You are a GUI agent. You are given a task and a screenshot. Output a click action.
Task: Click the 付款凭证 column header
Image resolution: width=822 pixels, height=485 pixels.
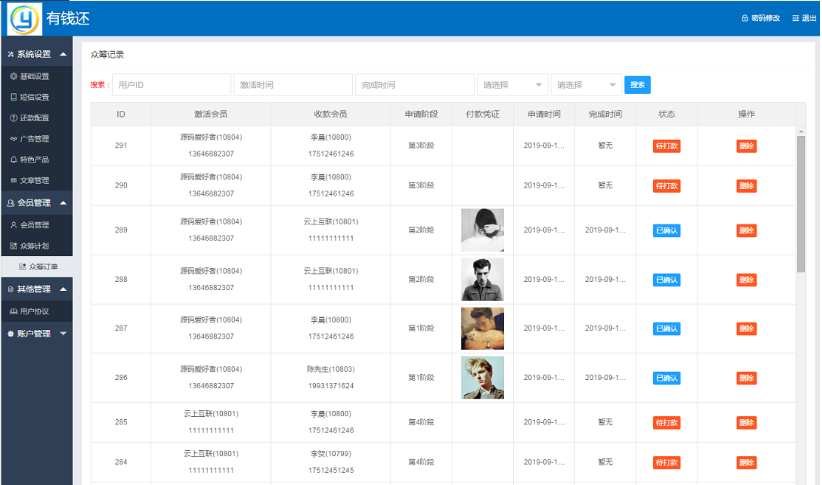pyautogui.click(x=482, y=114)
